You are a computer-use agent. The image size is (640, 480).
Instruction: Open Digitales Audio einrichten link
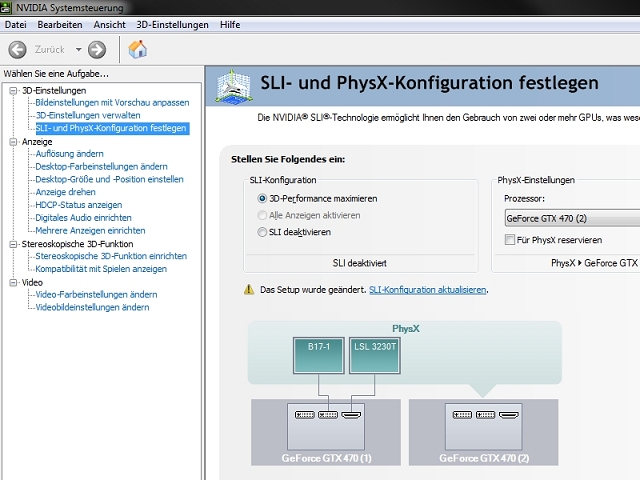click(x=83, y=218)
